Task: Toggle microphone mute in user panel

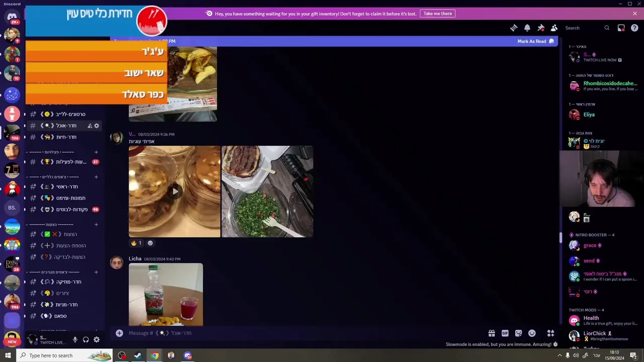Action: pos(75,340)
